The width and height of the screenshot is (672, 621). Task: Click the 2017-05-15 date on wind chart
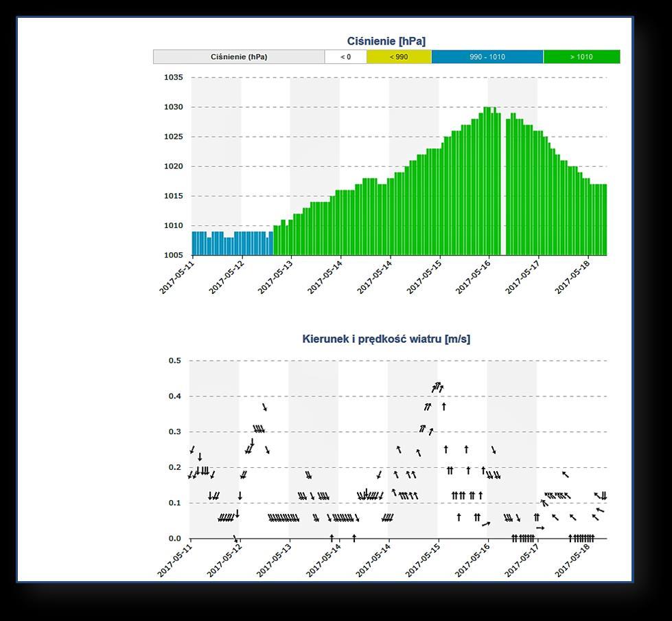tap(423, 560)
